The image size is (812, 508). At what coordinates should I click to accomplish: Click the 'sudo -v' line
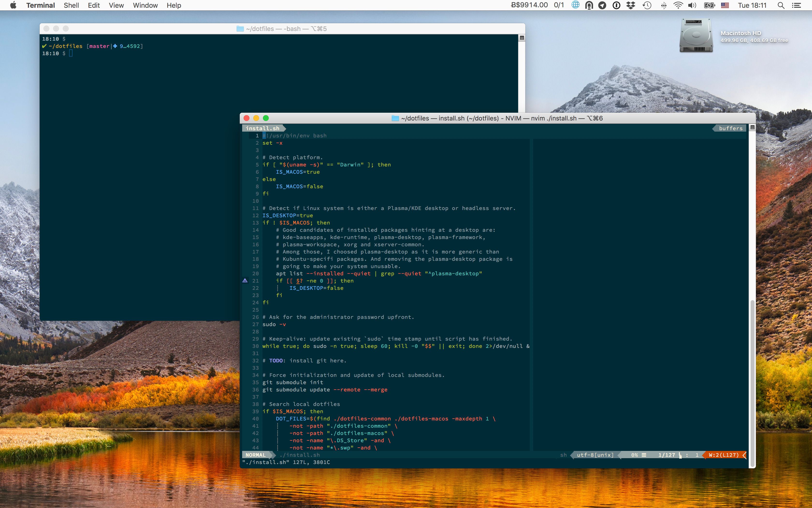coord(274,324)
